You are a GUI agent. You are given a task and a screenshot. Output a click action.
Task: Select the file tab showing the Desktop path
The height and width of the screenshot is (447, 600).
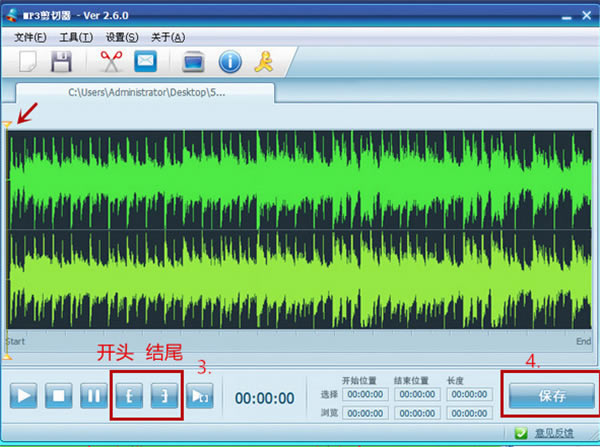[147, 92]
